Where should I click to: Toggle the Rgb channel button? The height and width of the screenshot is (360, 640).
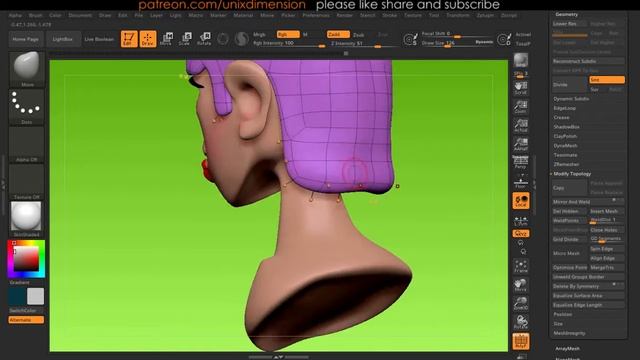(288, 35)
